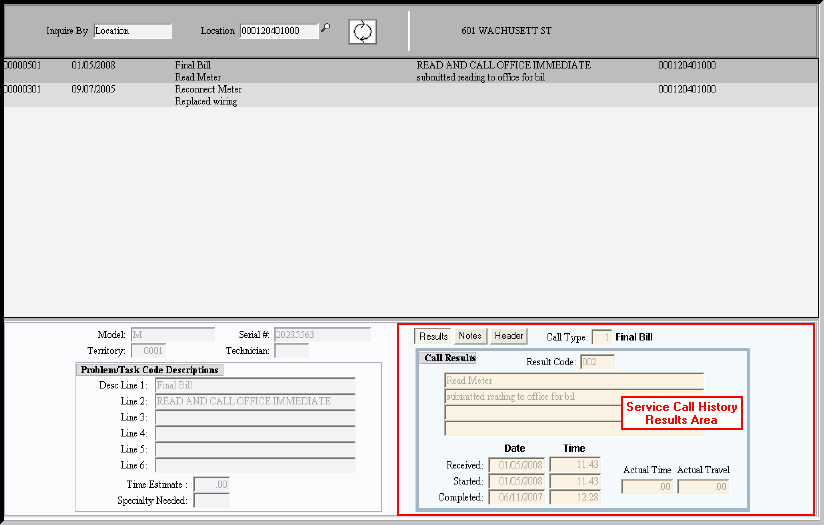This screenshot has height=525, width=824.
Task: Click the Actual Travel field
Action: click(703, 487)
